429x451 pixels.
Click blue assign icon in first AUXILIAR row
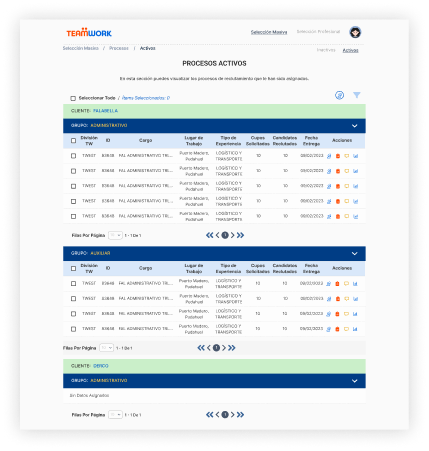328,284
